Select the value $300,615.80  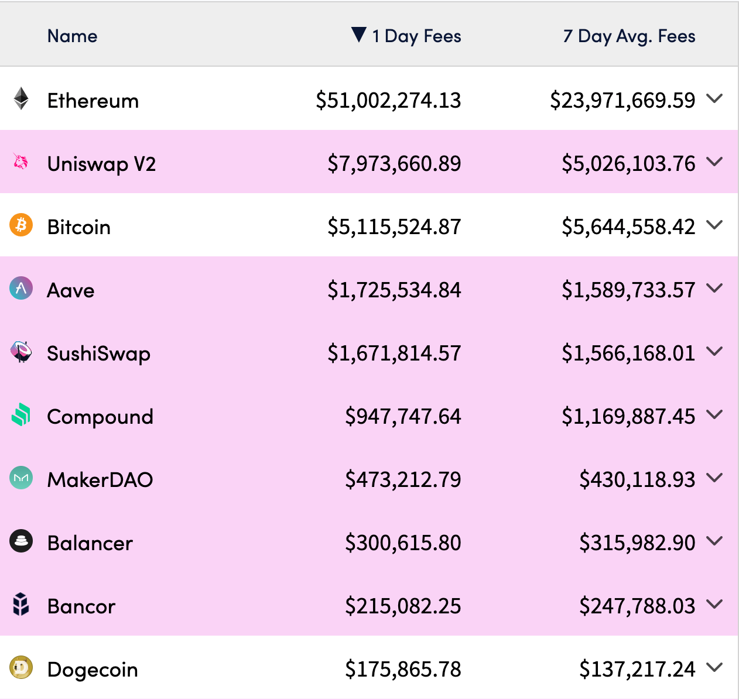click(x=403, y=543)
